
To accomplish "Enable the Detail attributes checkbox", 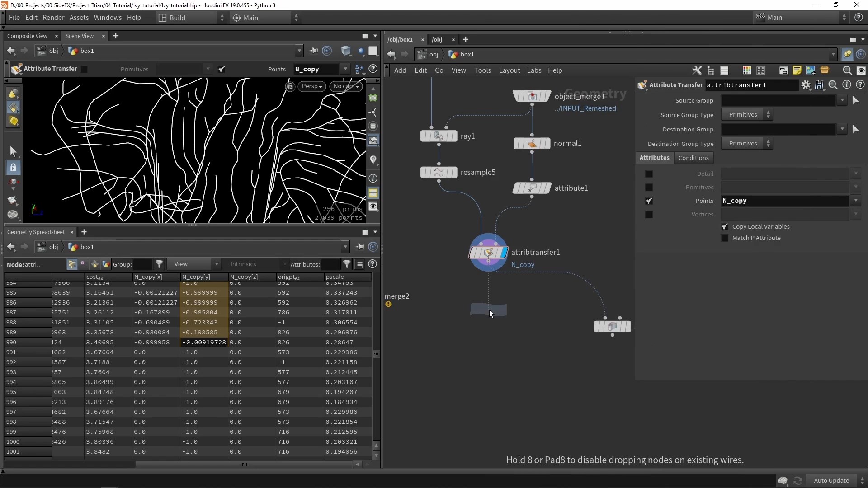I will coord(649,174).
